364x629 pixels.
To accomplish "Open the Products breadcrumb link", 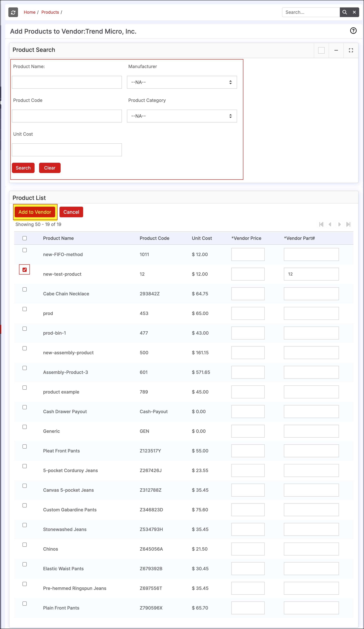I will click(50, 12).
